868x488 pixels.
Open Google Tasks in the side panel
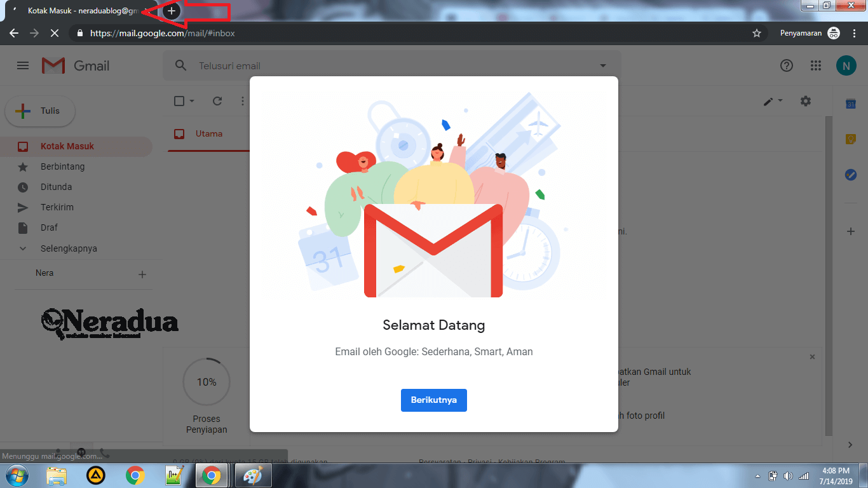[x=850, y=175]
